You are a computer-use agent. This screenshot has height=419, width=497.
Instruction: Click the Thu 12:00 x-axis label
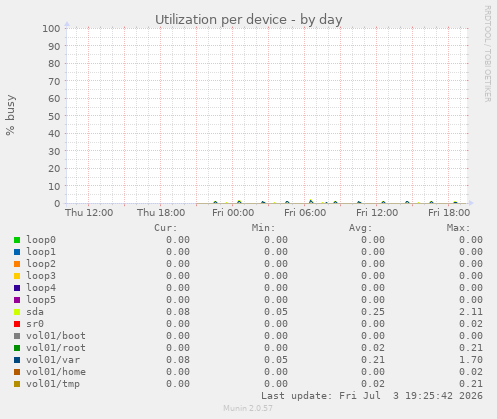click(89, 213)
